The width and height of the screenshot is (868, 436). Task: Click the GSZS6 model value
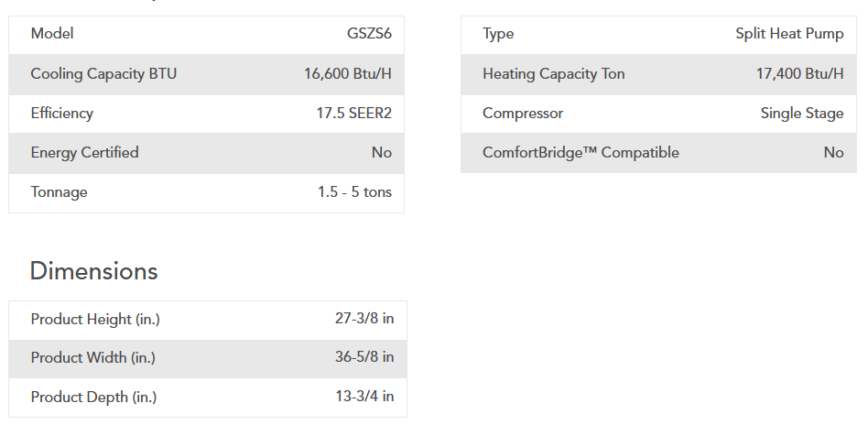pos(369,34)
